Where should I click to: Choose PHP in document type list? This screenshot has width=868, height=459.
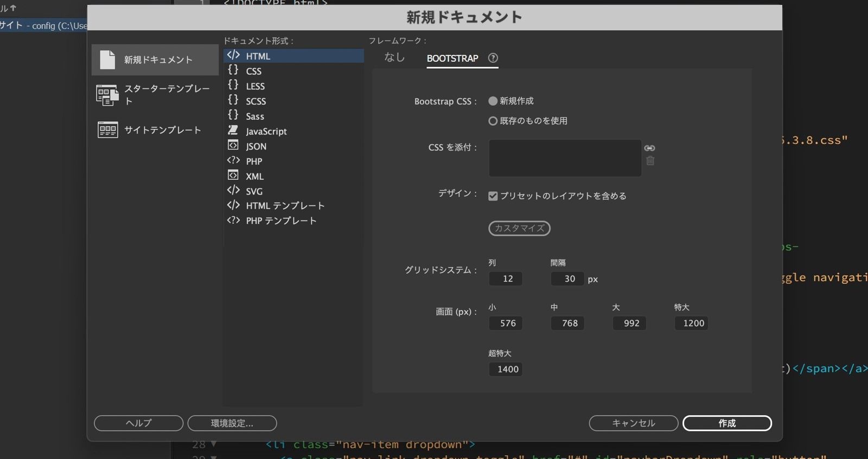tap(293, 161)
